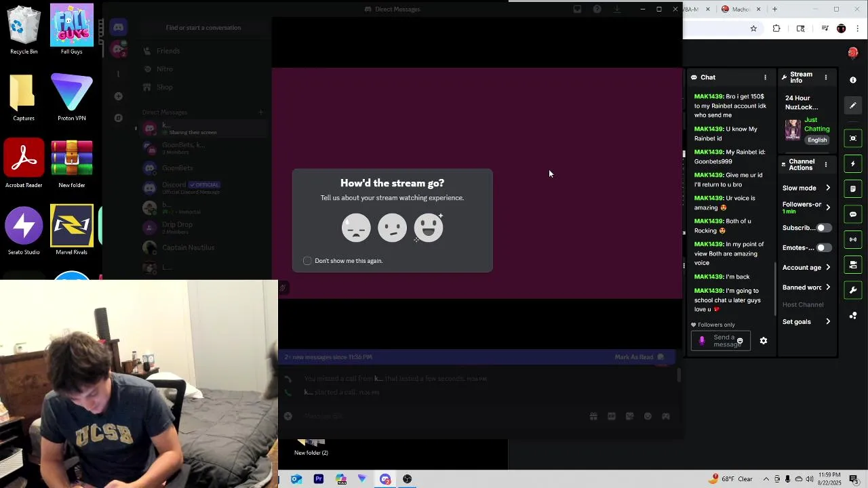
Task: Click the Send a message chat input
Action: [721, 341]
